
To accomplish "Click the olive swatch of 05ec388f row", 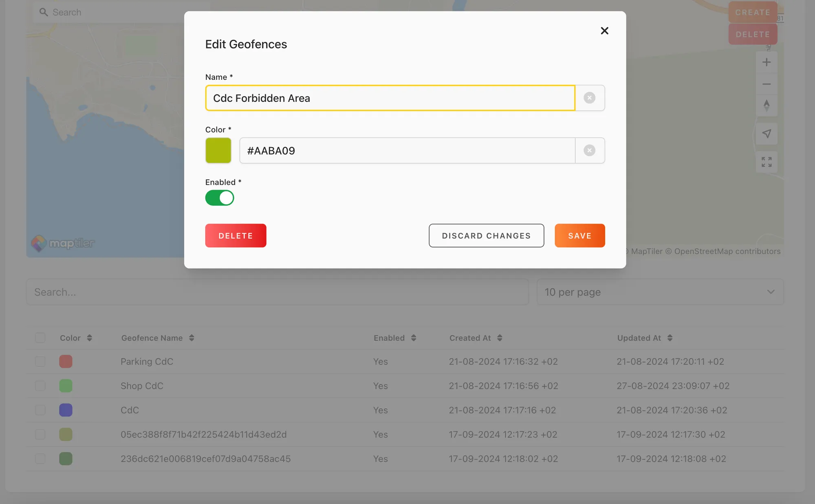I will pyautogui.click(x=66, y=434).
